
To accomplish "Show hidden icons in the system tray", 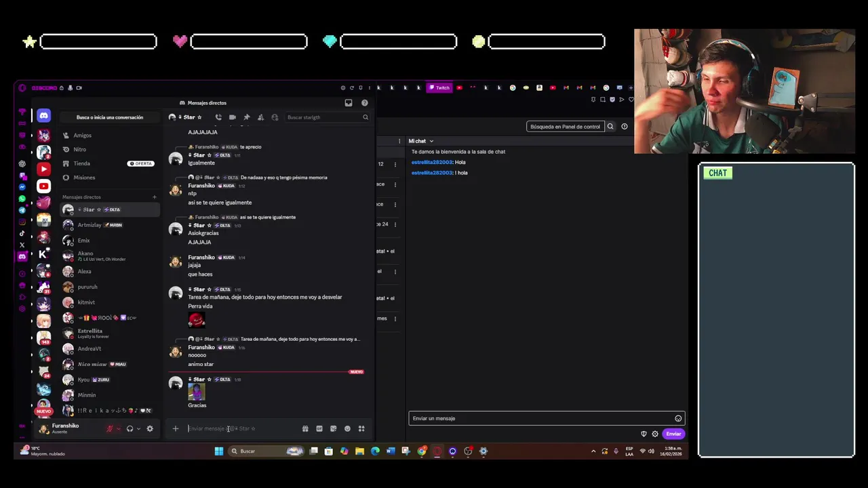I will coord(593,451).
